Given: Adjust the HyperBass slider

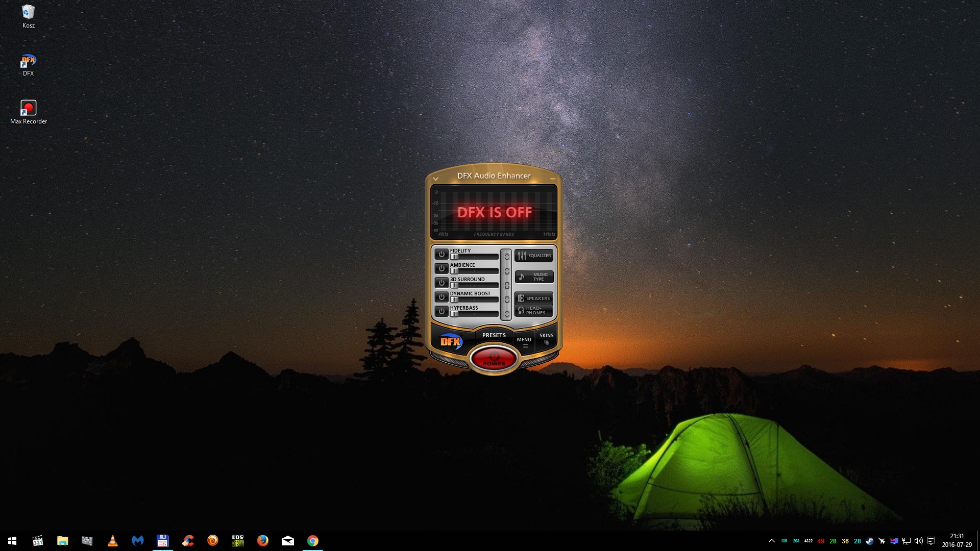Looking at the screenshot, I should [474, 314].
